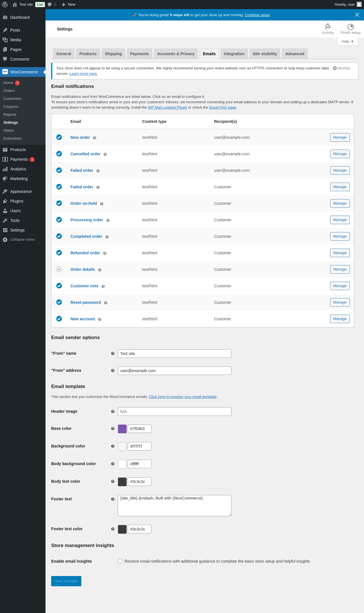Click help icon beside "From" name
Image resolution: width=364 pixels, height=613 pixels.
113,354
